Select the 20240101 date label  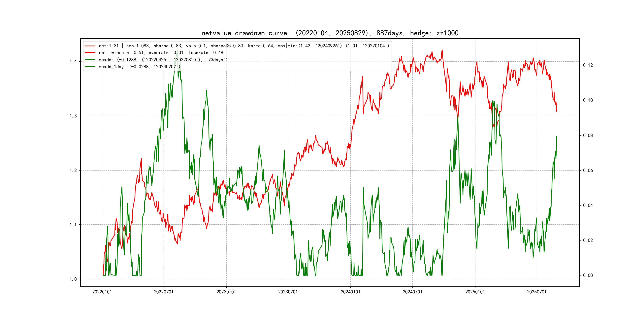pos(350,292)
